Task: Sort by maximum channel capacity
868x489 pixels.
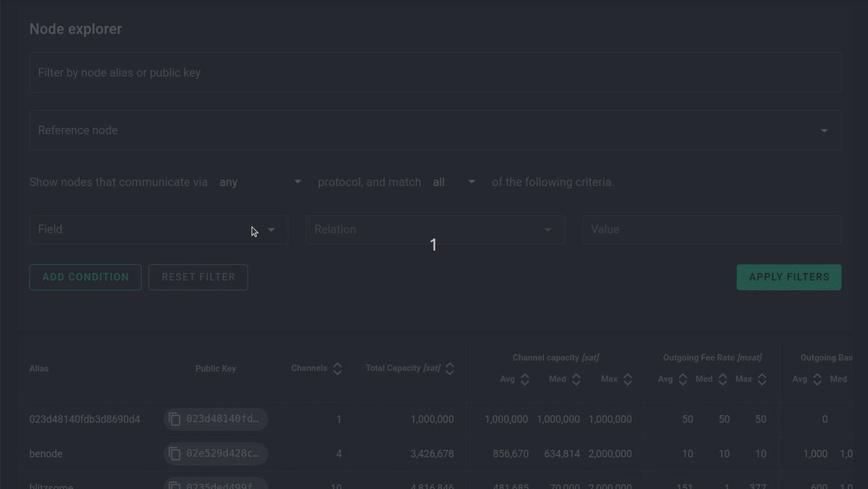Action: 626,378
